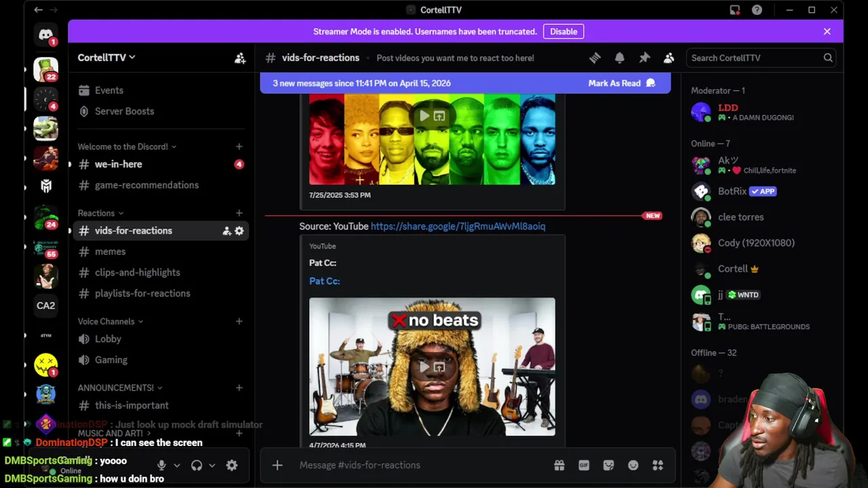This screenshot has height=488, width=868.
Task: Open inbox icon in title bar
Action: click(x=734, y=10)
